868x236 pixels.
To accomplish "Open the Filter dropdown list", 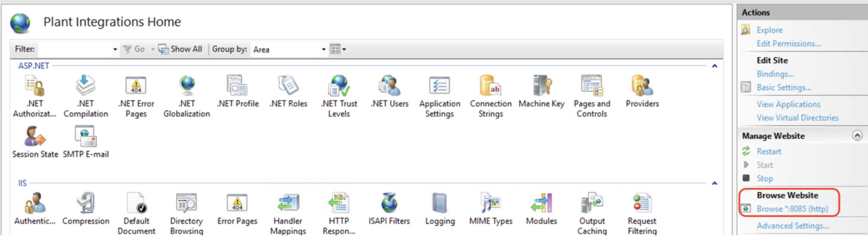I will coord(115,50).
